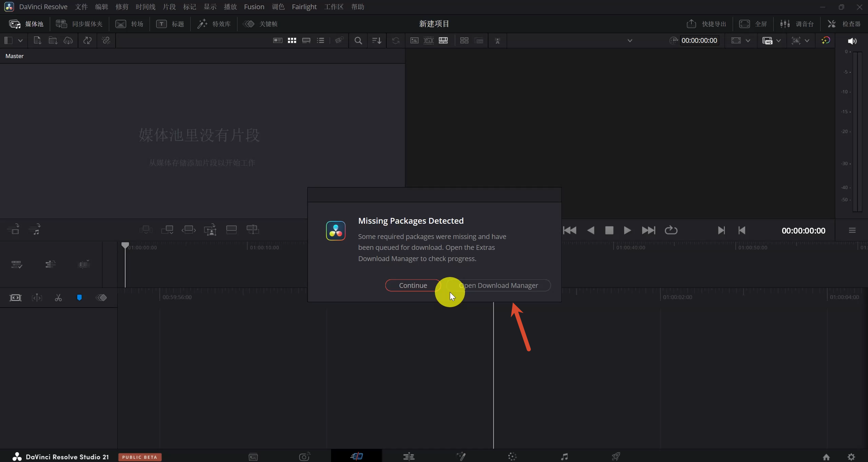Click the viewer timecode field 00:00:00:00

[699, 40]
